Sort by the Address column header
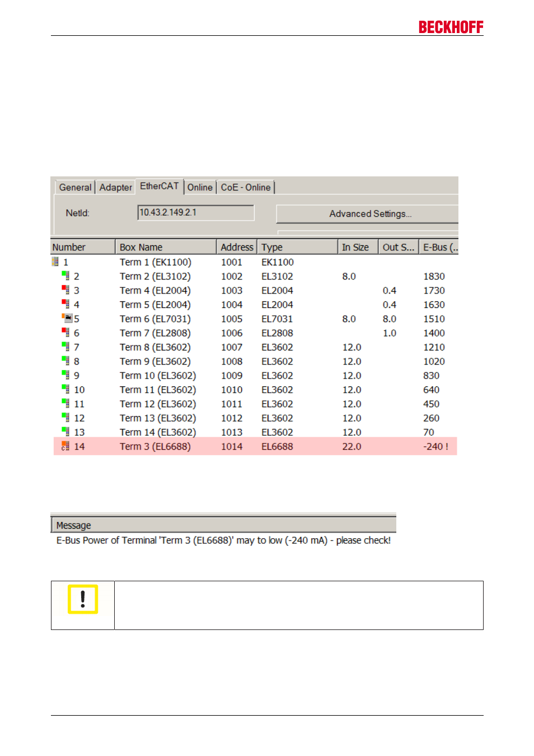Viewport: 534px width, 756px height. pos(237,247)
